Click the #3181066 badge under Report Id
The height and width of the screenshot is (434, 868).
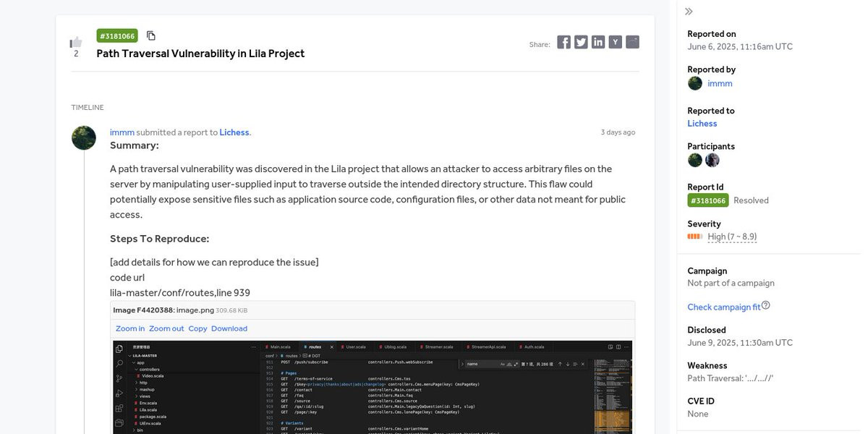point(708,200)
